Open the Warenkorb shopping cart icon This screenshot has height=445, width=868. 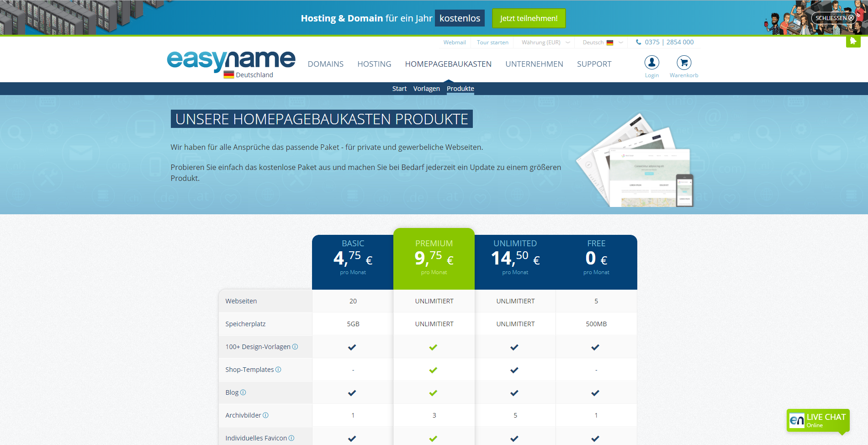coord(684,63)
